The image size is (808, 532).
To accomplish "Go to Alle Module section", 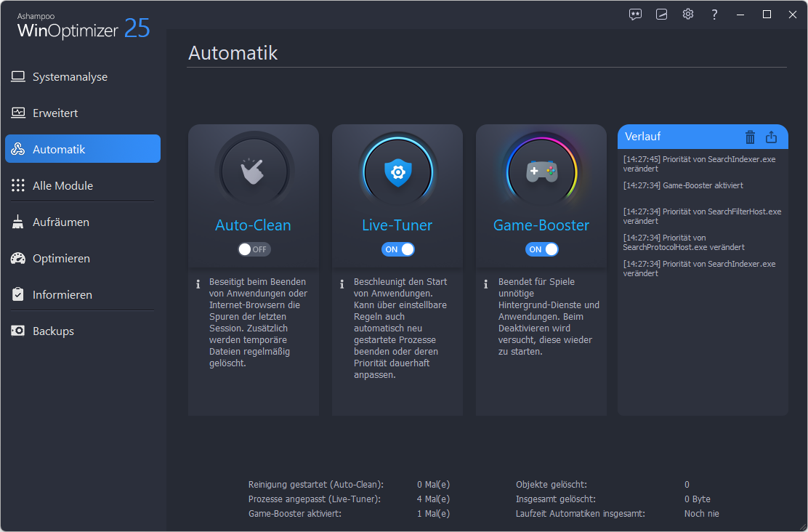I will point(62,186).
